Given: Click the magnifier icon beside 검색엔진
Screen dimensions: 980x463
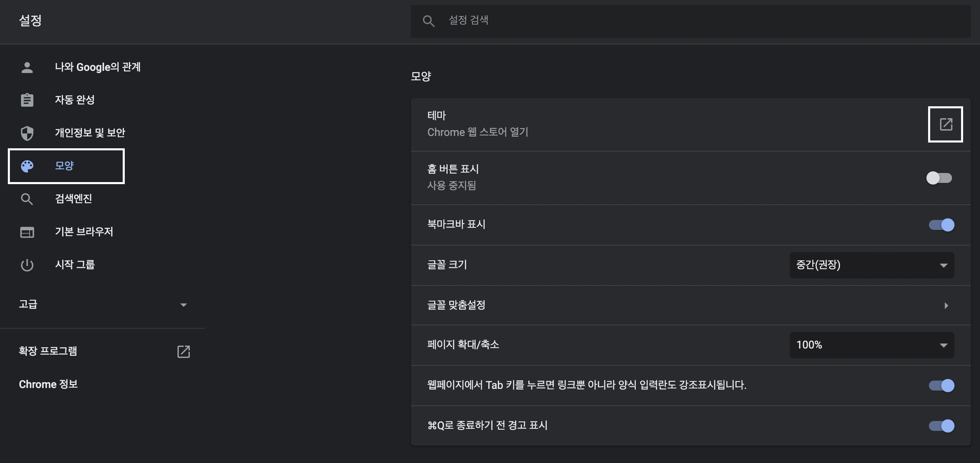Looking at the screenshot, I should click(x=27, y=199).
